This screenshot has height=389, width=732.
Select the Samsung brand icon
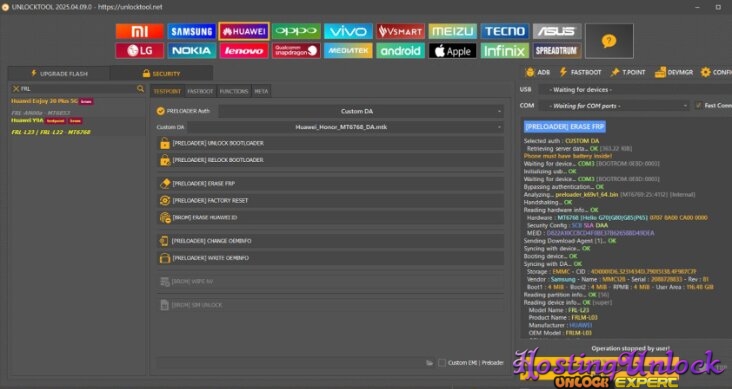[x=191, y=31]
